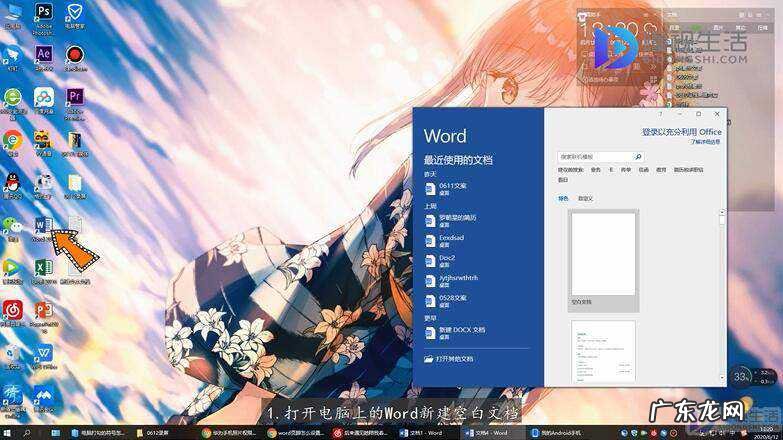Switch to the 特色 templates tab
This screenshot has height=440, width=783.
point(563,198)
